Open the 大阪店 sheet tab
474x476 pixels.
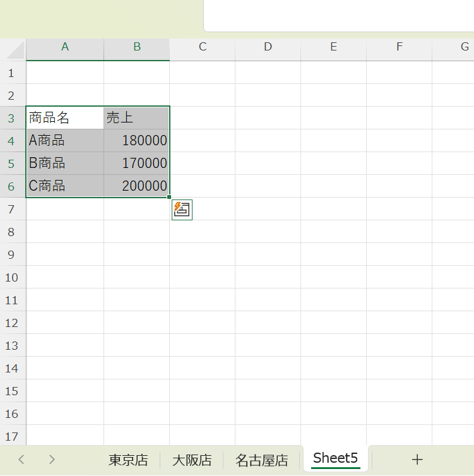[x=192, y=460]
